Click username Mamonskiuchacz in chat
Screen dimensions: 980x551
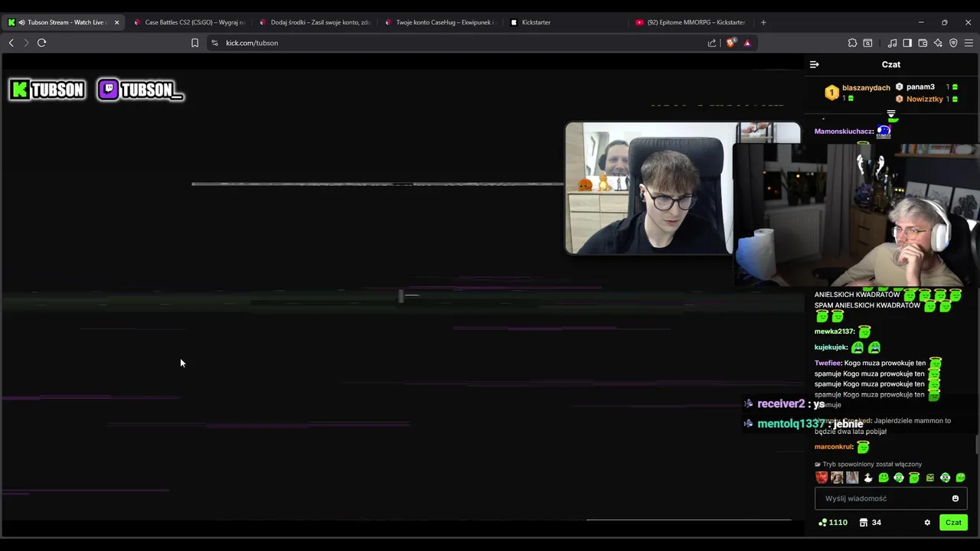click(844, 132)
